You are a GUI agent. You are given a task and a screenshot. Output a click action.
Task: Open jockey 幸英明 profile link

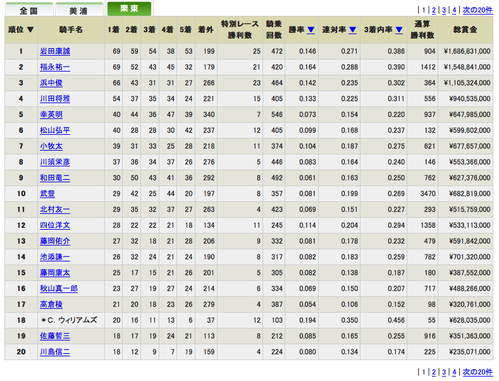coord(51,115)
